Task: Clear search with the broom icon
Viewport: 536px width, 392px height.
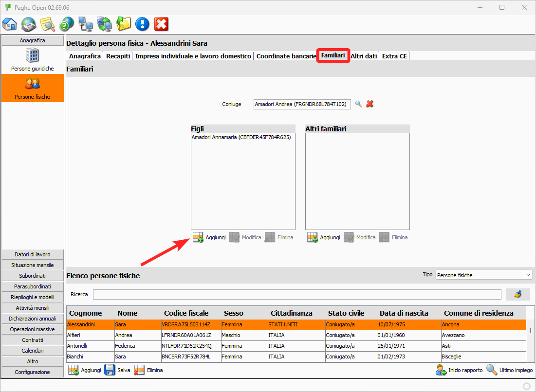Action: (x=518, y=294)
